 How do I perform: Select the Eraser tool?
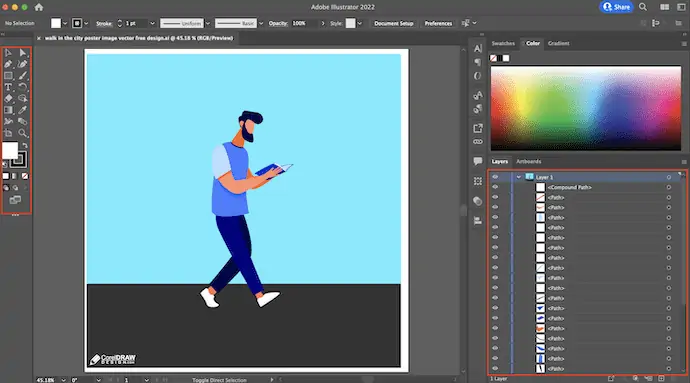[x=8, y=99]
